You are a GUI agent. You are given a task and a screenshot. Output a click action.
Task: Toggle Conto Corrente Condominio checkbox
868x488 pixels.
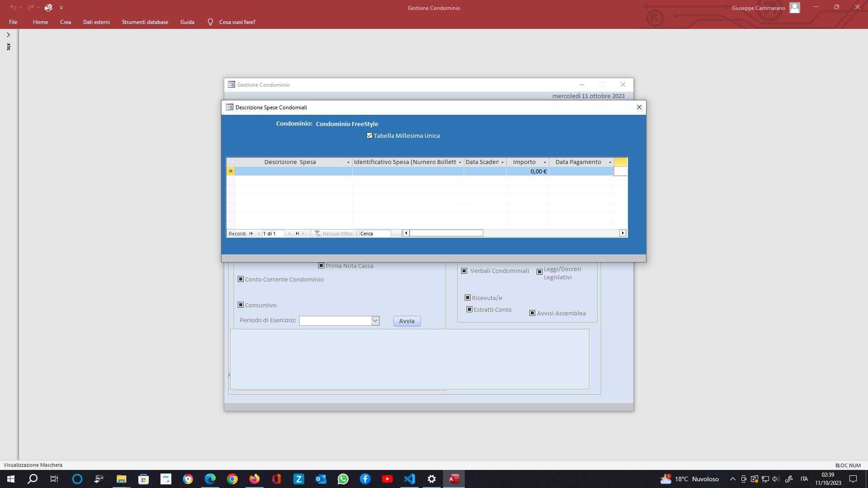click(x=241, y=279)
